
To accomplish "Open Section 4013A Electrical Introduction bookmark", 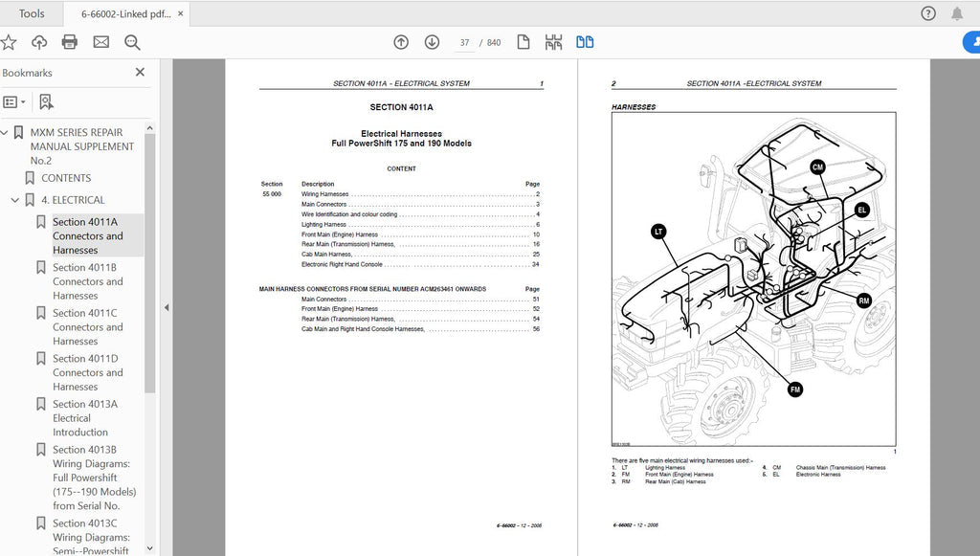I will coord(85,418).
